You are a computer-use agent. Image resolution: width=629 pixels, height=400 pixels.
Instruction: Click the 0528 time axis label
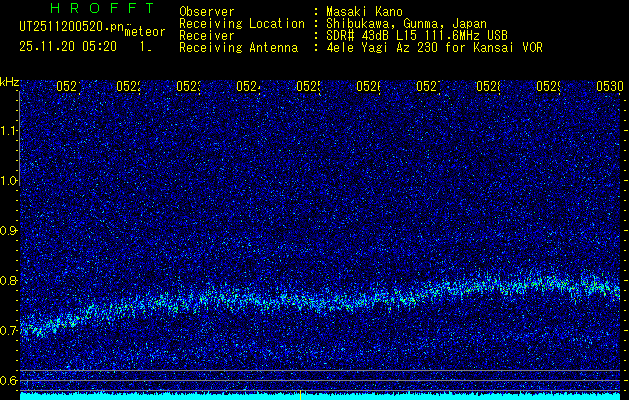pos(488,86)
